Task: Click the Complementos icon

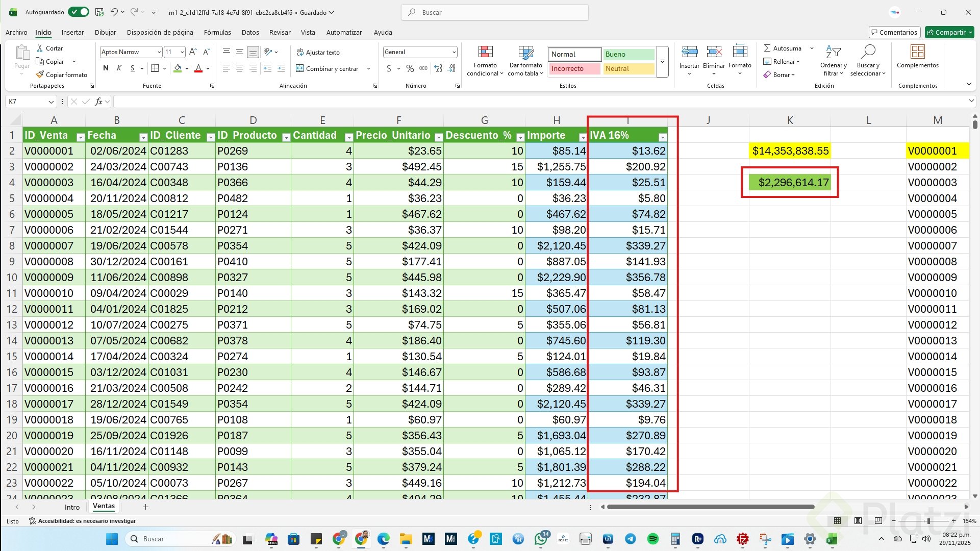Action: point(917,53)
